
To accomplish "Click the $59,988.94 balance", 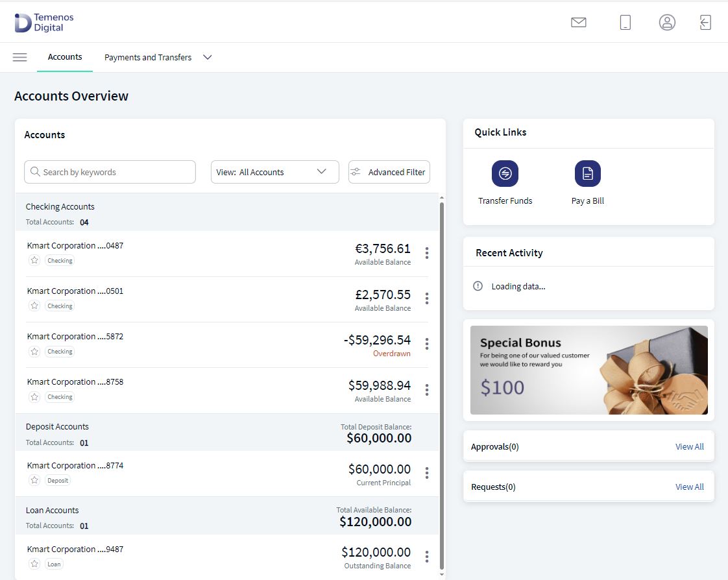I will click(380, 385).
